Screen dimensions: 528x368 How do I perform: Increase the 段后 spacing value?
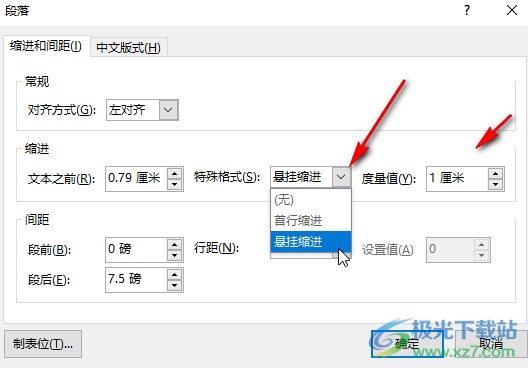174,274
